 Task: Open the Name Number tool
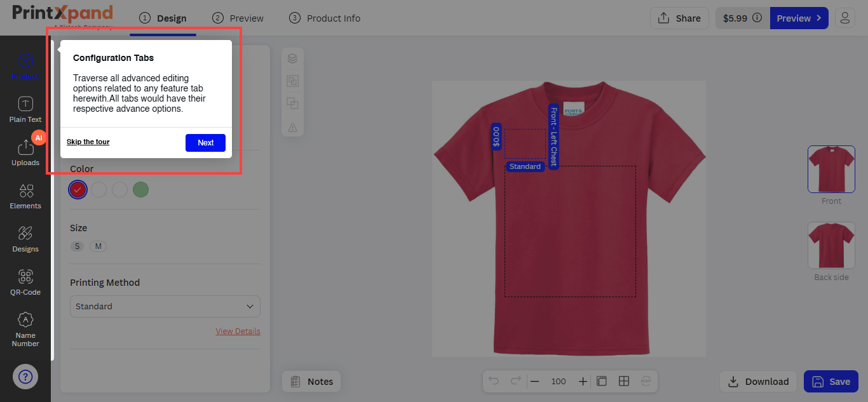tap(25, 330)
